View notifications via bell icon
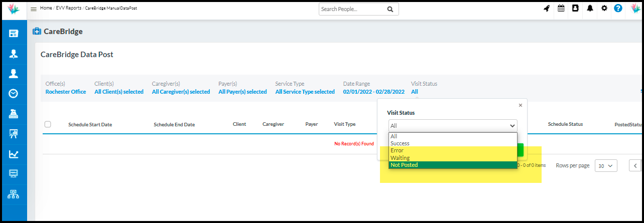Image resolution: width=644 pixels, height=223 pixels. pyautogui.click(x=590, y=9)
